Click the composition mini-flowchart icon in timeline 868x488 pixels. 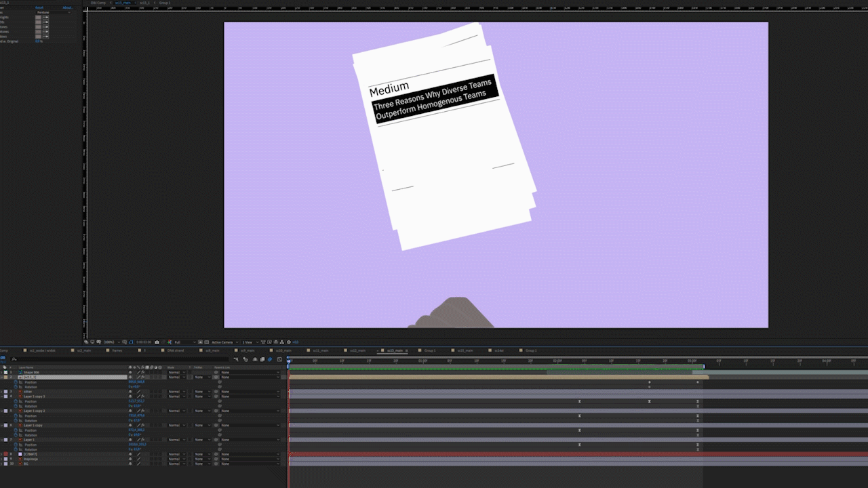click(x=236, y=359)
